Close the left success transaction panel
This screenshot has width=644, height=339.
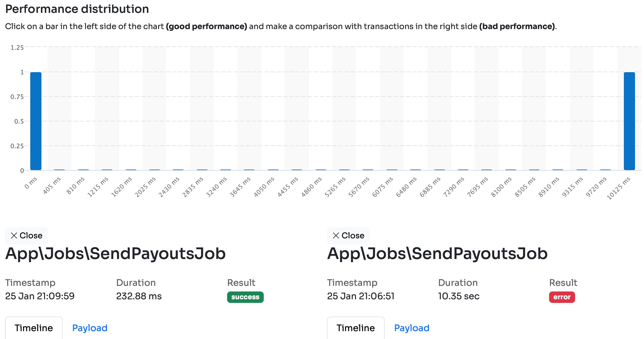point(26,236)
